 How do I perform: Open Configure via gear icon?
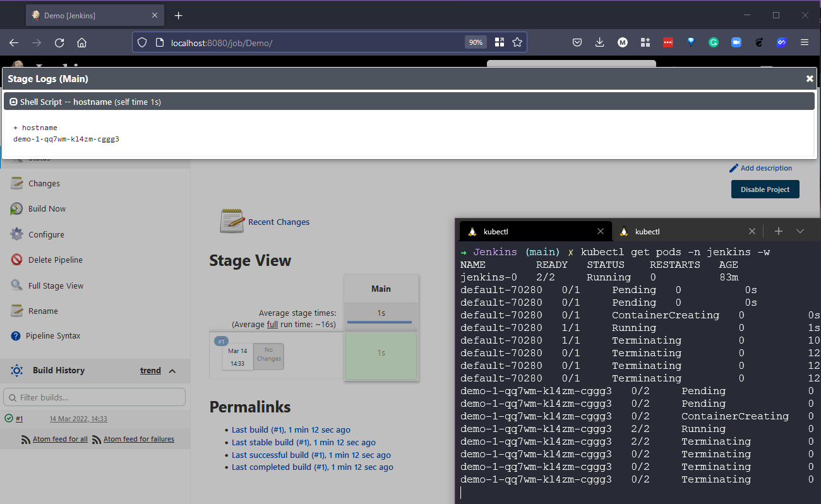16,234
